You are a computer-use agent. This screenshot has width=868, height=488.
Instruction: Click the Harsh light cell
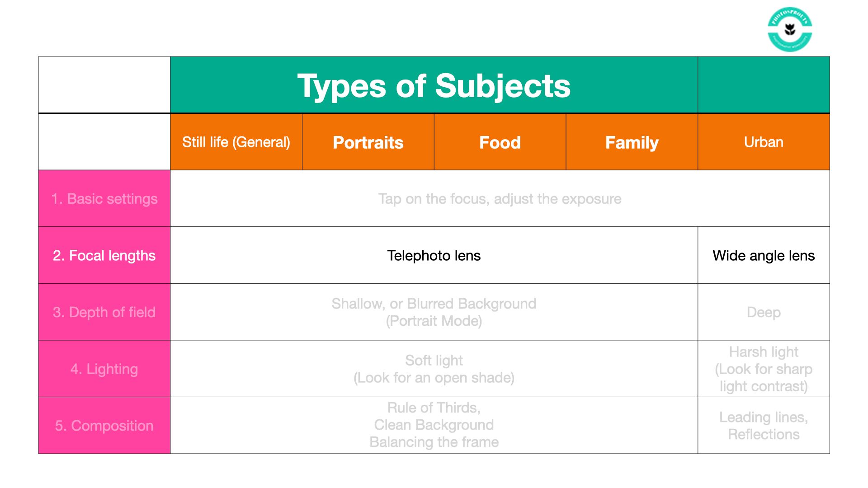(764, 369)
